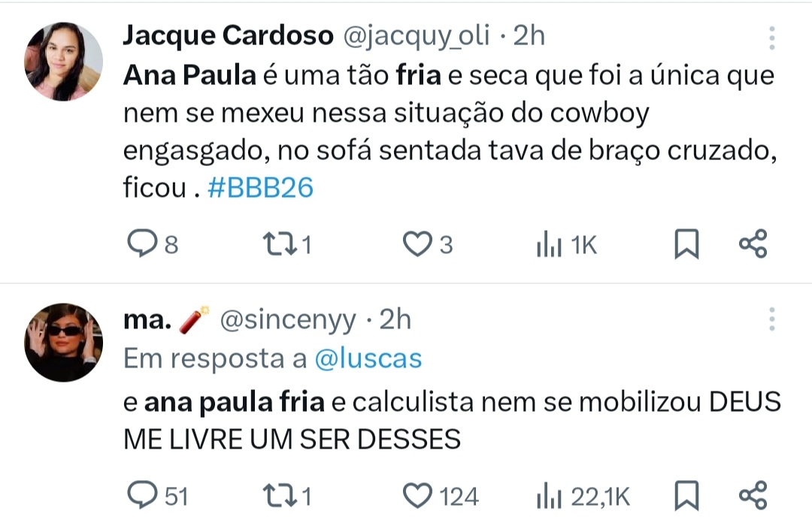812x523 pixels.
Task: Open more options for Jacque Cardoso's tweet
Action: click(771, 37)
